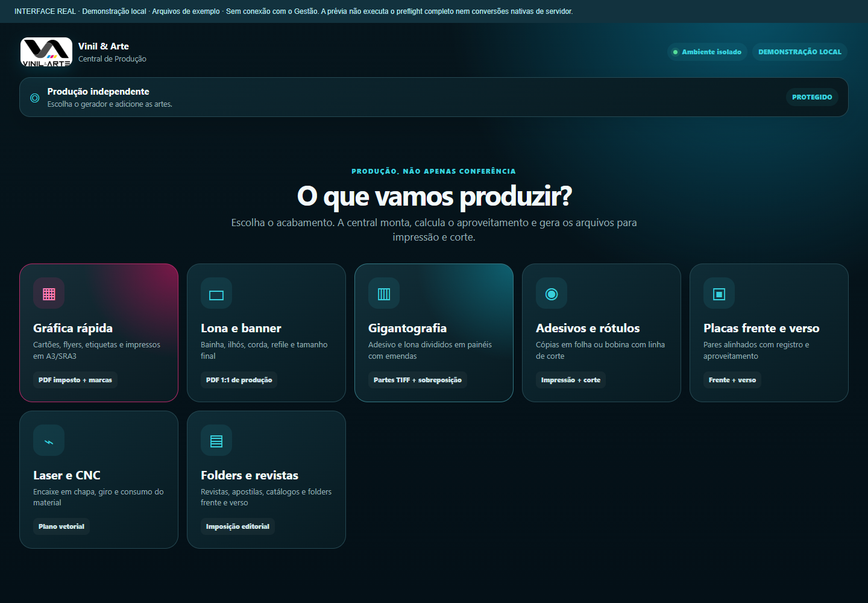Click the Frente + verso tag
Screen dimensions: 868x603
click(732, 380)
